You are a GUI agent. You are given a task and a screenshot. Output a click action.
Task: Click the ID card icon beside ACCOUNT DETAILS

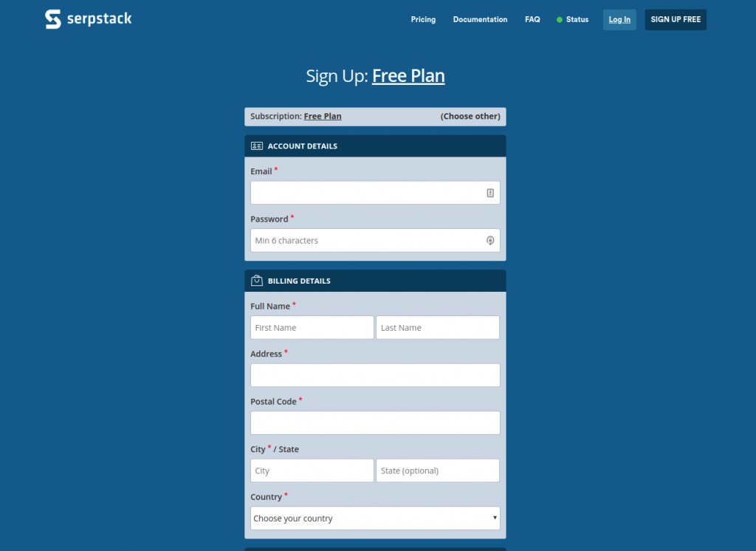tap(257, 146)
